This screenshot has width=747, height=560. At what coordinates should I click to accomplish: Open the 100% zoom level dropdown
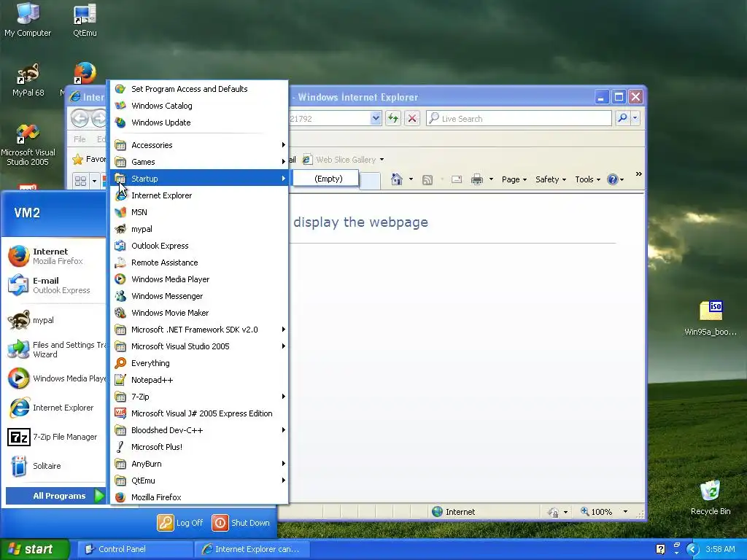(625, 512)
